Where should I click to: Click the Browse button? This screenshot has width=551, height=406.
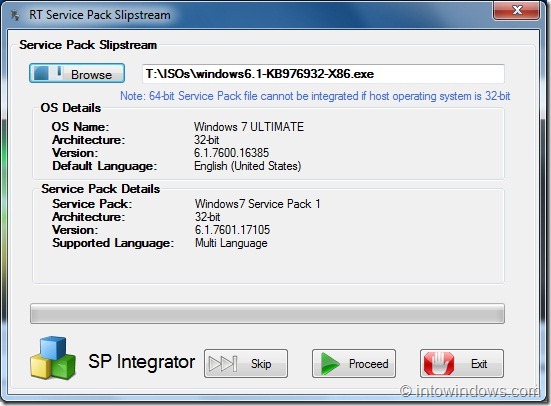point(77,73)
